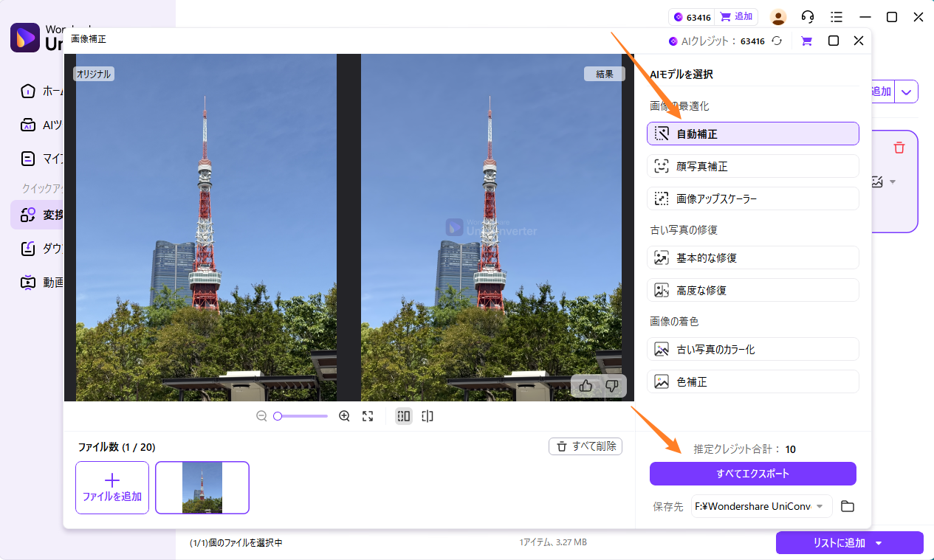Choose 画像アップスケーラー model option
934x560 pixels.
[752, 198]
